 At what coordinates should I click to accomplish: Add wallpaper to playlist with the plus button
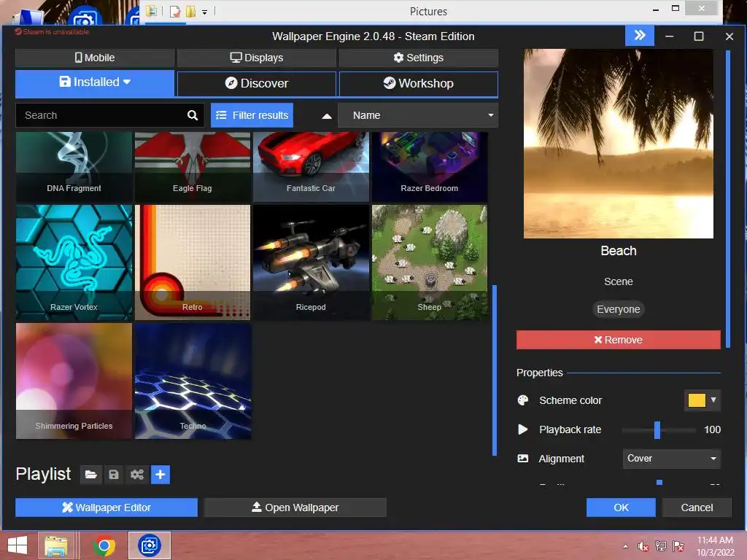click(160, 474)
